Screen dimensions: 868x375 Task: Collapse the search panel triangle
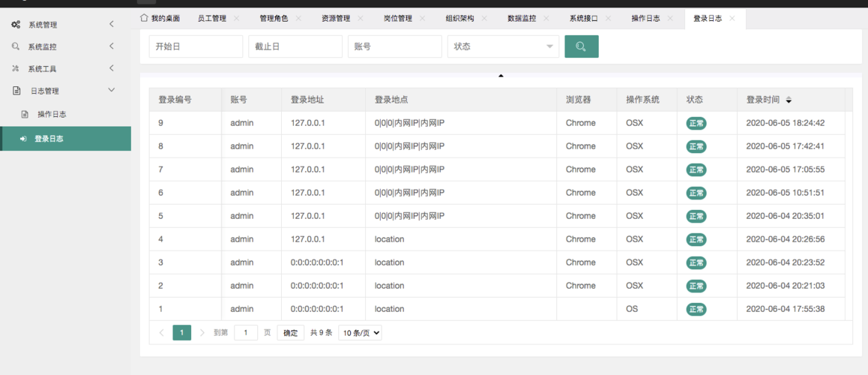pos(501,76)
